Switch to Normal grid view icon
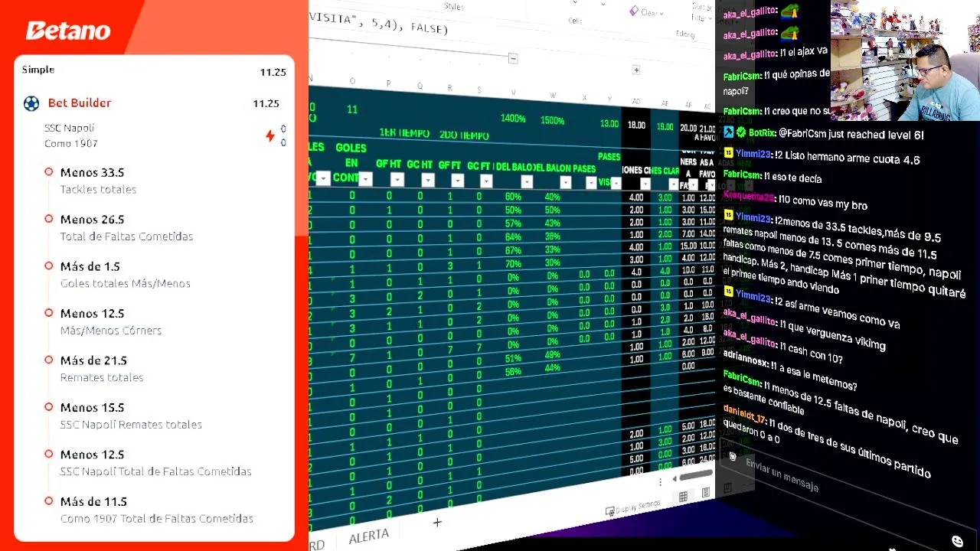The height and width of the screenshot is (551, 980). [x=683, y=497]
